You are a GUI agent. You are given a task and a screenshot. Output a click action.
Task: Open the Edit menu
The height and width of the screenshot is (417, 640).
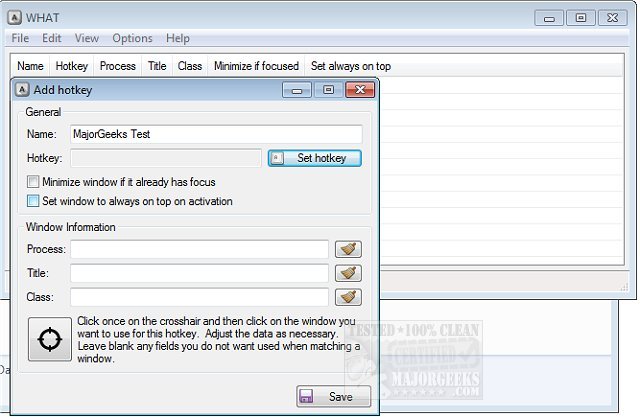pos(52,38)
